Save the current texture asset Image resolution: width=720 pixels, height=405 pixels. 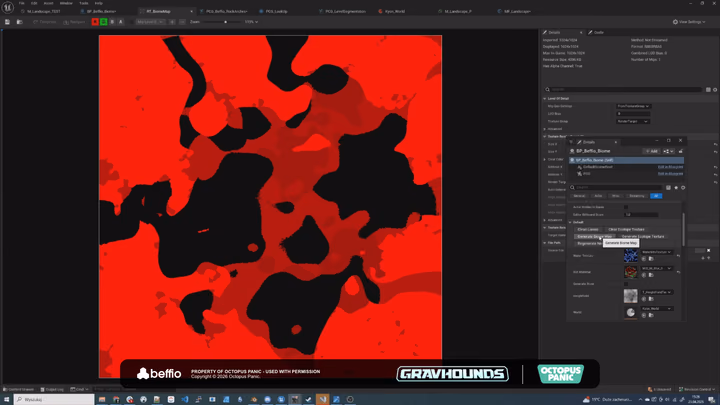7,22
